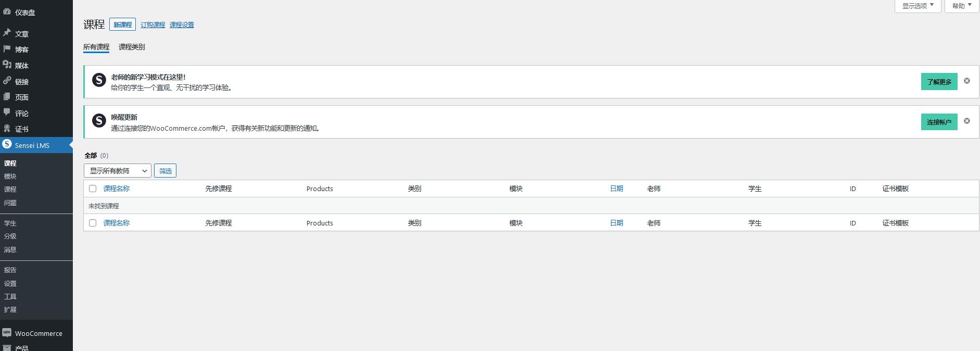Click the 博客 flag icon
Image resolution: width=980 pixels, height=351 pixels.
tap(7, 49)
